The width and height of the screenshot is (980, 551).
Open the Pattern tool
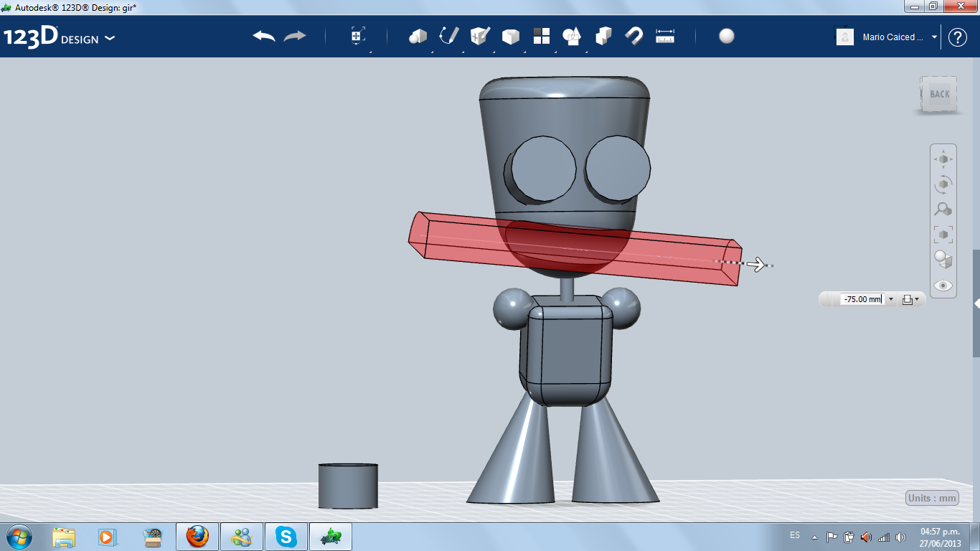[542, 37]
